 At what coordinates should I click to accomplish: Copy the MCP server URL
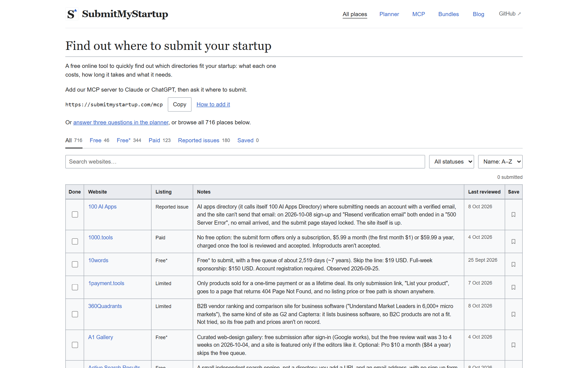(180, 104)
